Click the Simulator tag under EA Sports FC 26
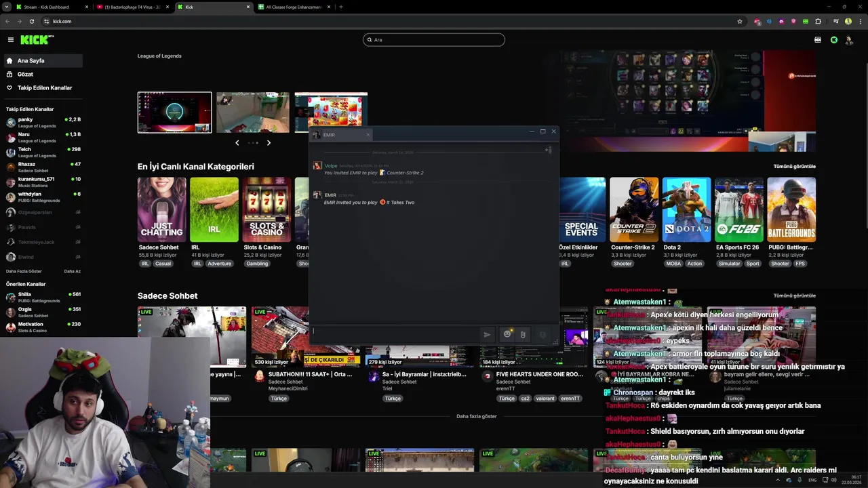The image size is (868, 488). 730,264
